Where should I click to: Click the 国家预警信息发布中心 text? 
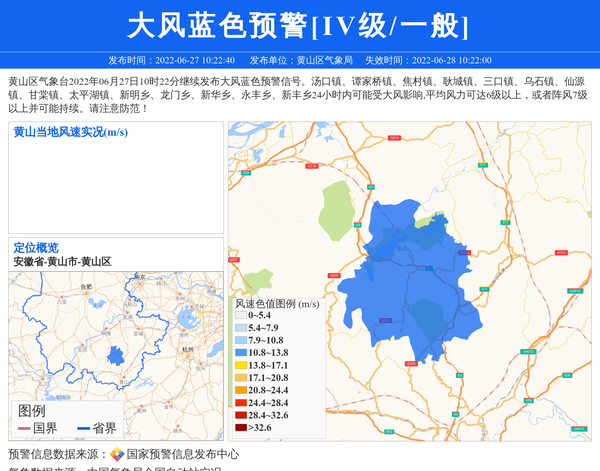183,454
